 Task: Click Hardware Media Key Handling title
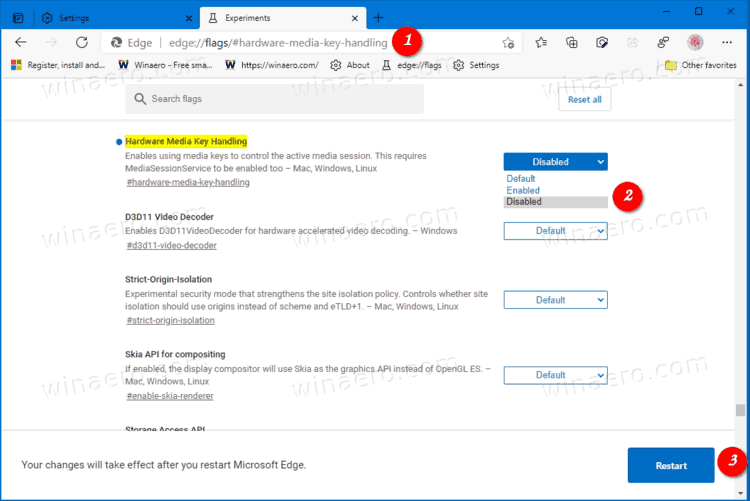pyautogui.click(x=186, y=141)
